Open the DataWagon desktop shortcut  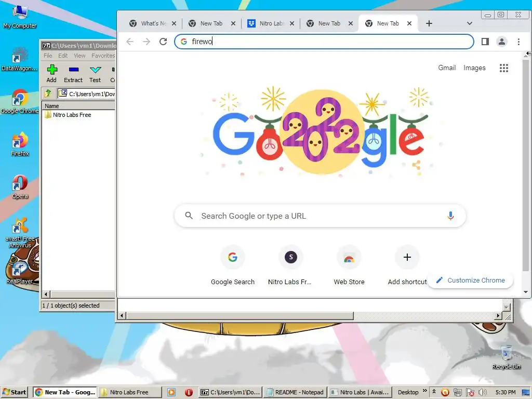point(19,59)
